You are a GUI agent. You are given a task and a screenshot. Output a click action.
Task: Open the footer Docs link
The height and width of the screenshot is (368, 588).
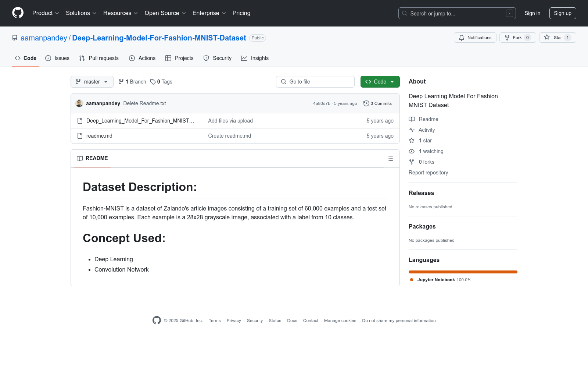[x=292, y=321]
